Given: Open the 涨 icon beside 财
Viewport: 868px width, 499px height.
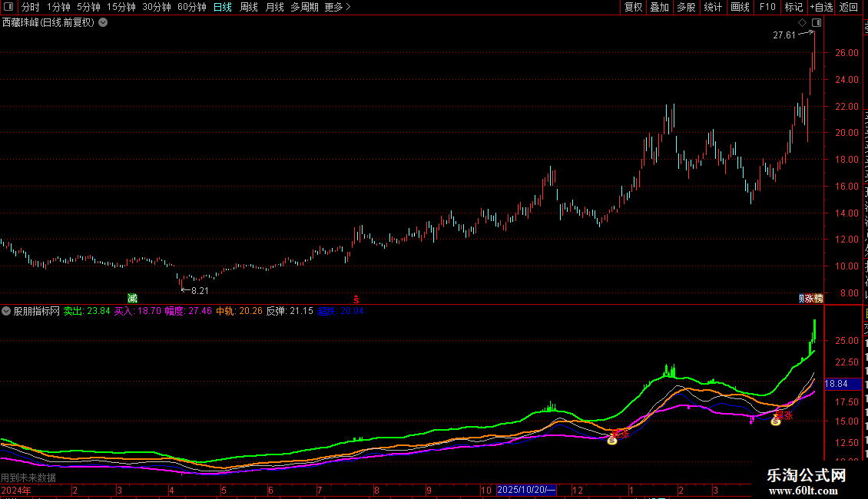Looking at the screenshot, I should pyautogui.click(x=809, y=298).
